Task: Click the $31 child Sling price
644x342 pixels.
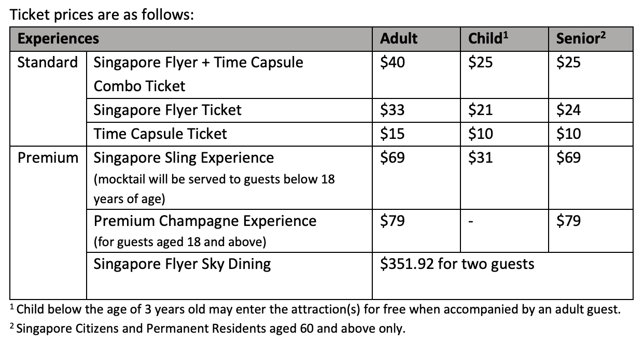Action: coord(480,158)
